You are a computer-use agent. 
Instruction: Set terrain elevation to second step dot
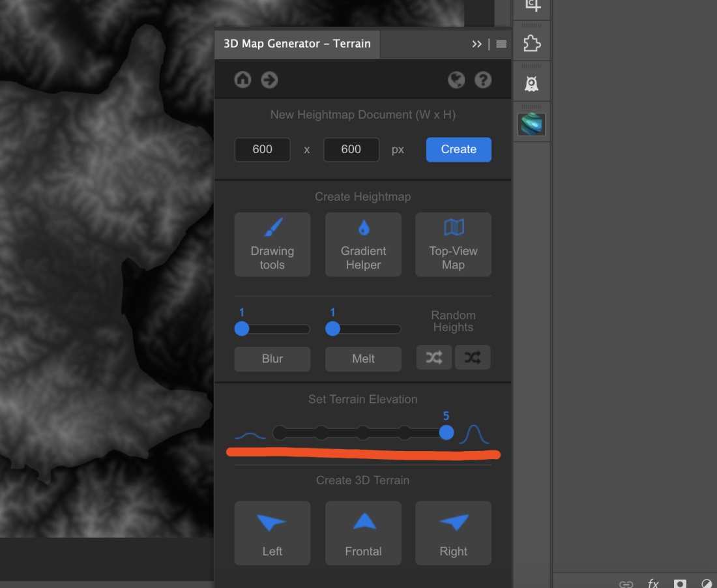321,433
